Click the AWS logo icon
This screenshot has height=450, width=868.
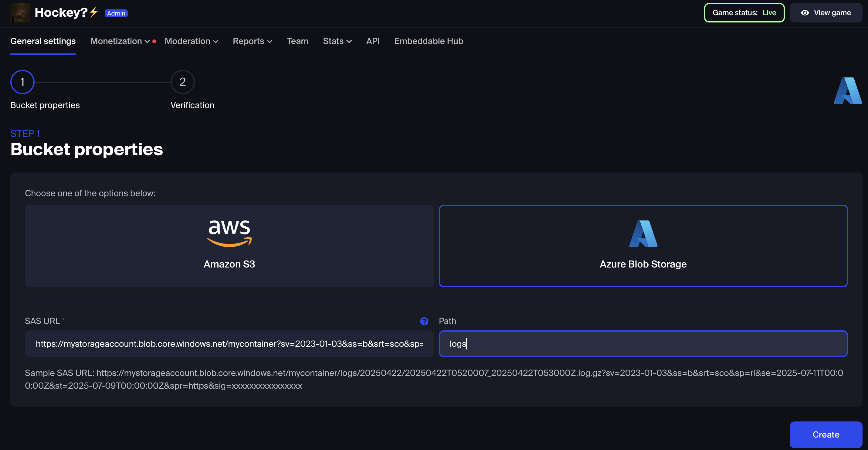tap(229, 233)
